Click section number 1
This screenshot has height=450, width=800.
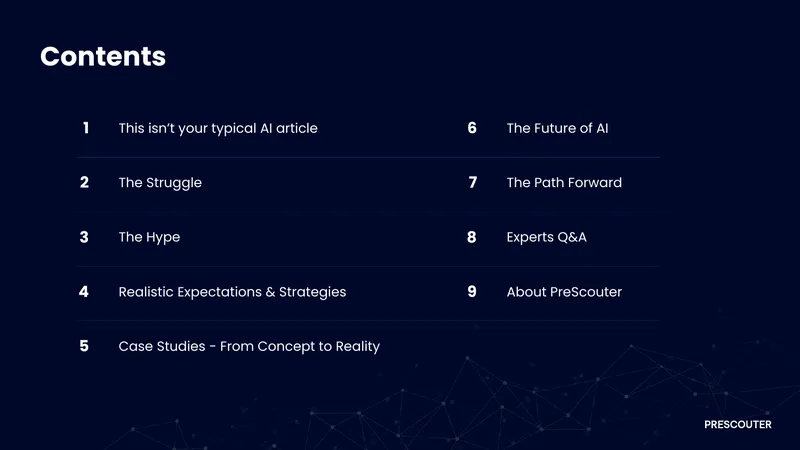coord(86,128)
